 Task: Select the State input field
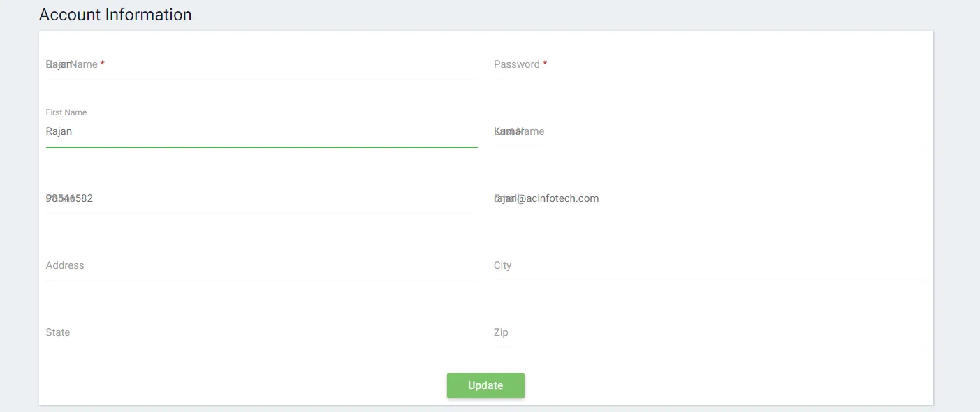(x=261, y=333)
